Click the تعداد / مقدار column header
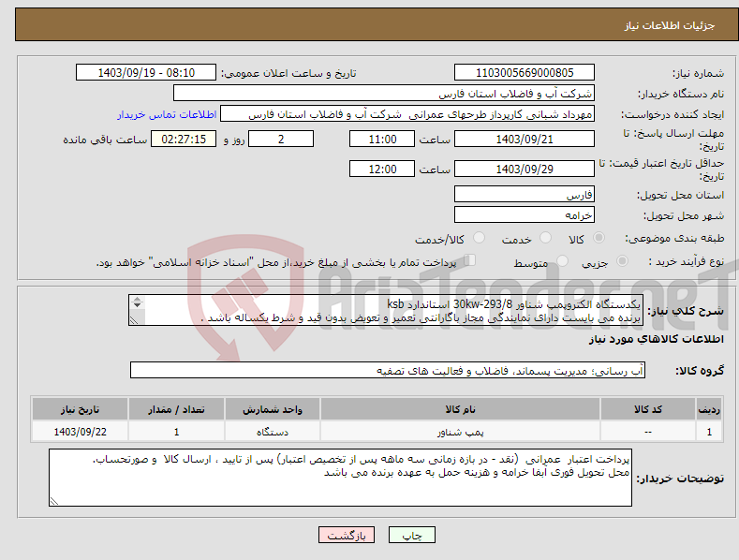Screen dimensions: 739x560 pyautogui.click(x=176, y=409)
